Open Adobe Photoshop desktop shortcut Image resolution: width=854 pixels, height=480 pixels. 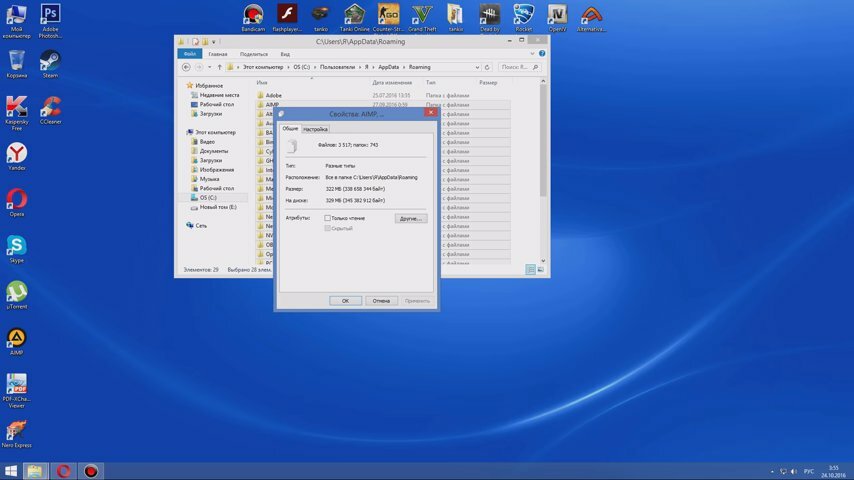pos(50,21)
